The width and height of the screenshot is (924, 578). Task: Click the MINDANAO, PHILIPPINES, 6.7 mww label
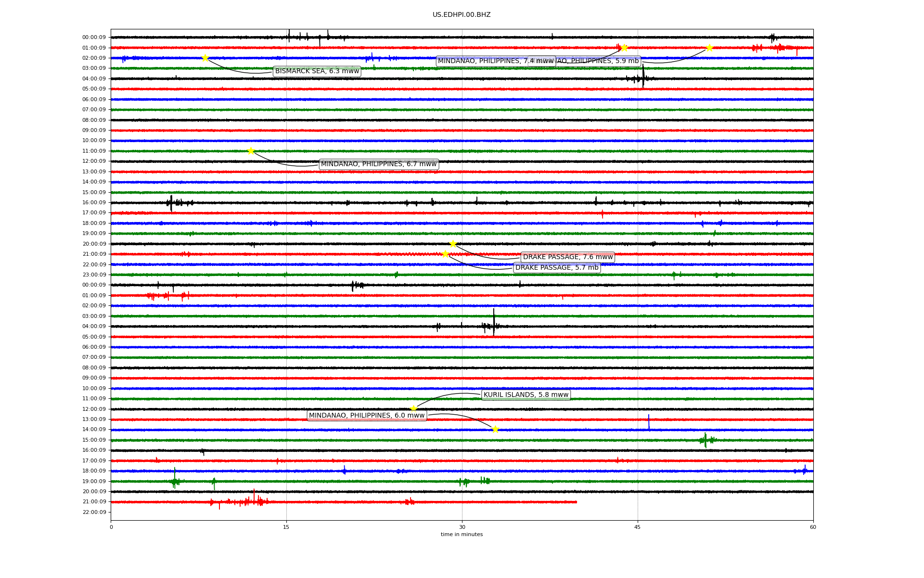click(x=378, y=164)
